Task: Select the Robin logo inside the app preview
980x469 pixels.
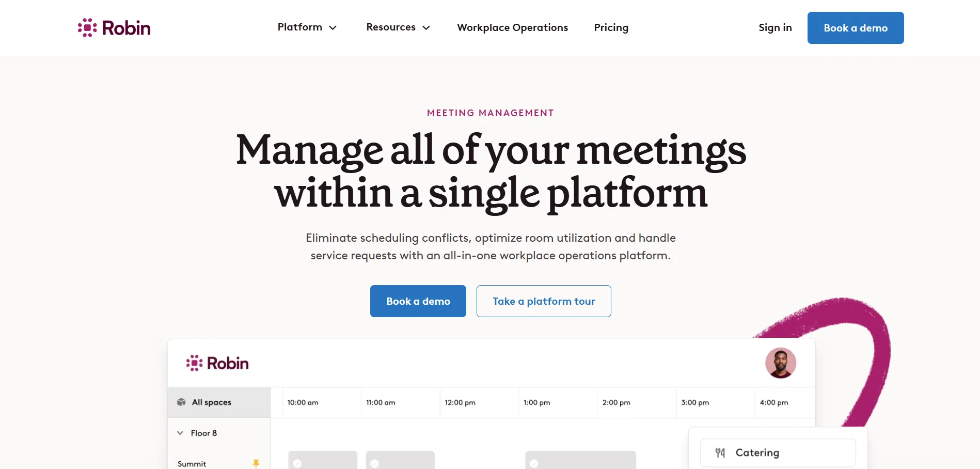Action: pyautogui.click(x=216, y=363)
